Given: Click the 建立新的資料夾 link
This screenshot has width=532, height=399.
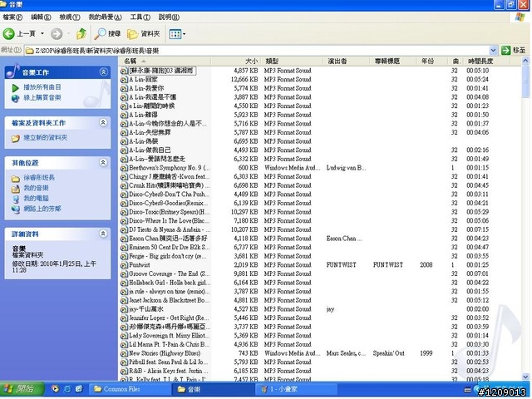Looking at the screenshot, I should click(x=45, y=138).
